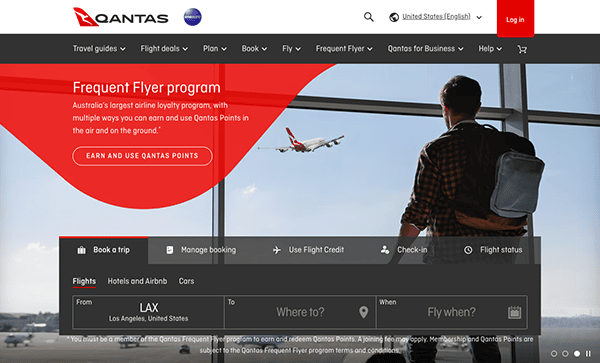Click the Log in button
600x363 pixels.
tap(515, 19)
